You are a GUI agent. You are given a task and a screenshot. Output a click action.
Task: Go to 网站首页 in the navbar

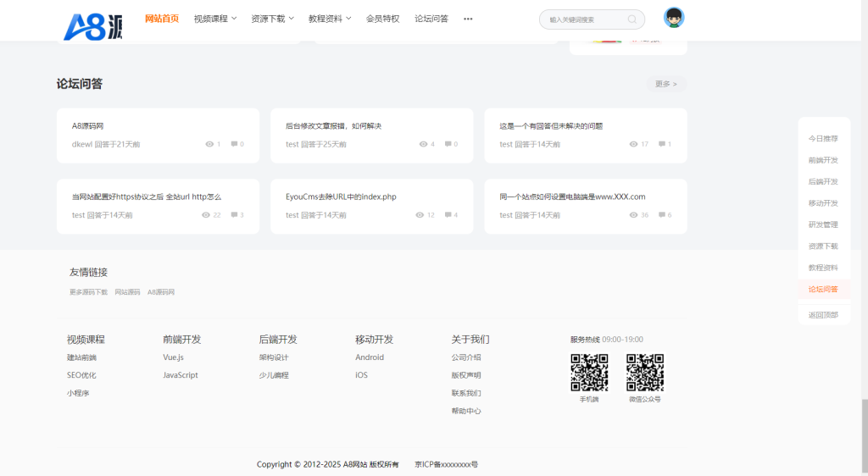click(162, 19)
